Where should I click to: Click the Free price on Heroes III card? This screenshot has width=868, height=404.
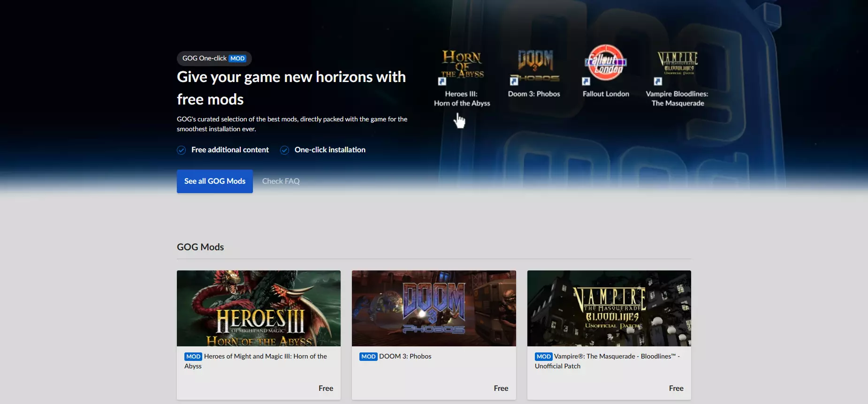click(x=326, y=389)
